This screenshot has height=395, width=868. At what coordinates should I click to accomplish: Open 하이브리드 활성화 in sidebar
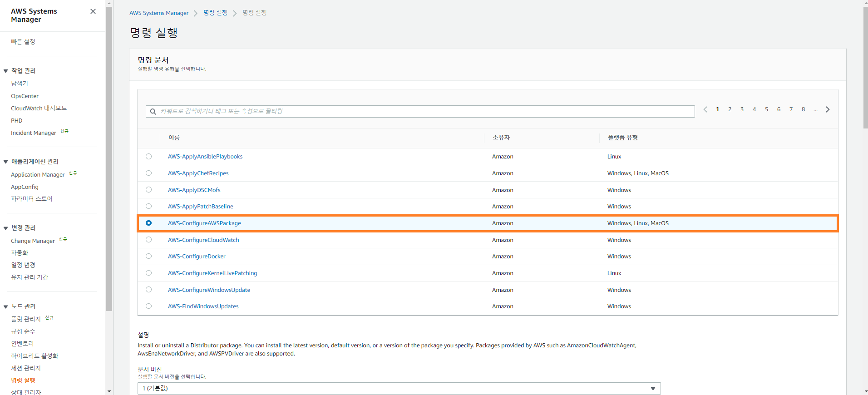coord(35,356)
